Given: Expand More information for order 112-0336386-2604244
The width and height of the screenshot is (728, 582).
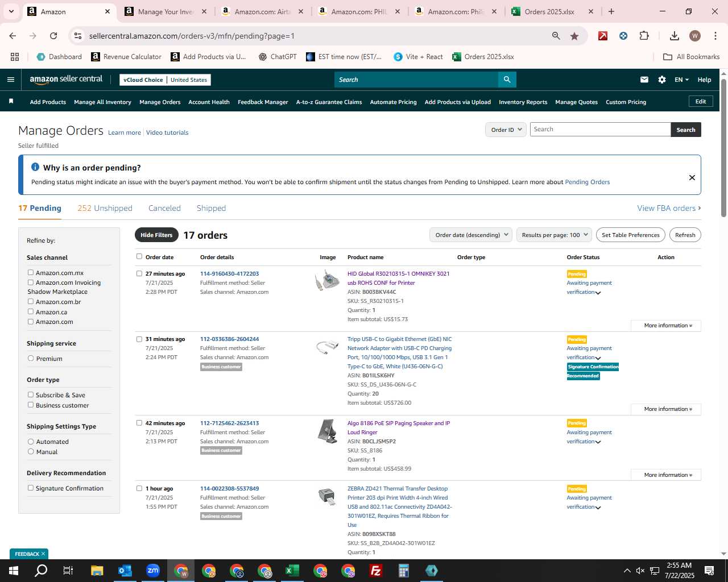Looking at the screenshot, I should pos(666,409).
